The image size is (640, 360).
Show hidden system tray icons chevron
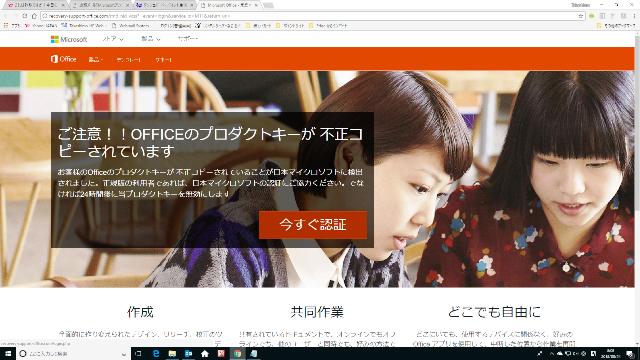click(552, 353)
